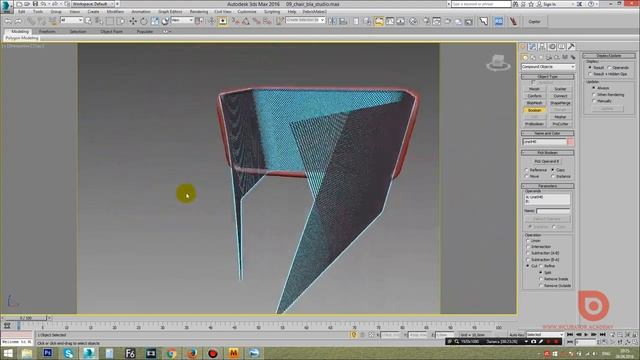Open the Modify panel tab icon
The height and width of the screenshot is (360, 640).
(x=533, y=47)
